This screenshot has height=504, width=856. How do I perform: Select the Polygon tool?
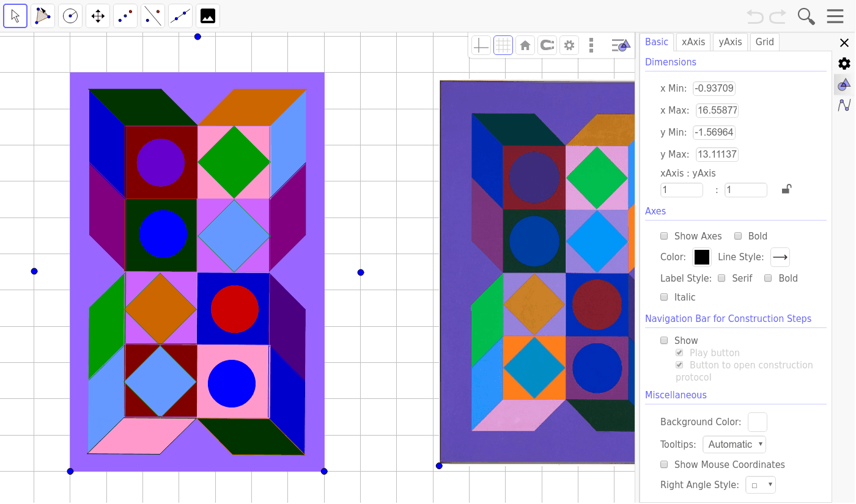[43, 16]
